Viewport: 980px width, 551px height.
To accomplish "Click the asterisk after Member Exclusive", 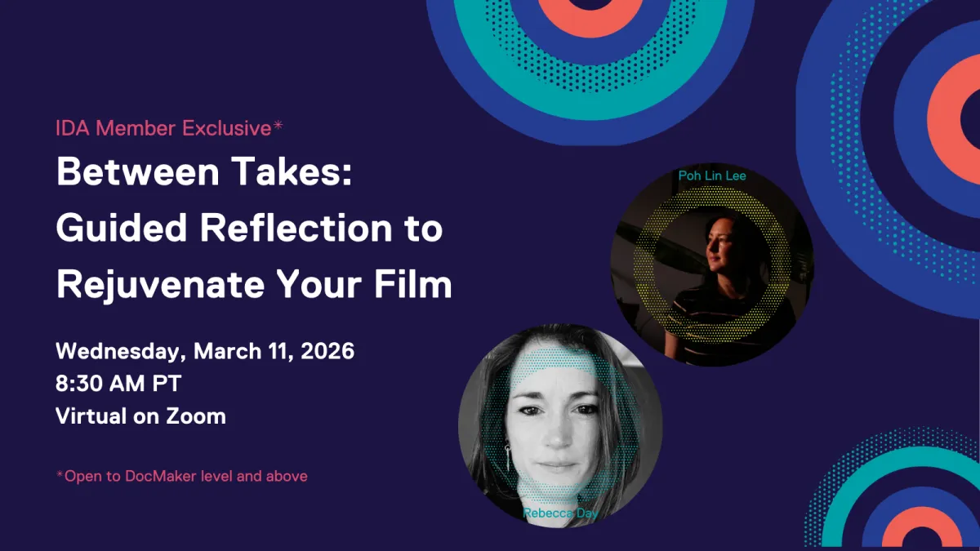I will pos(278,124).
